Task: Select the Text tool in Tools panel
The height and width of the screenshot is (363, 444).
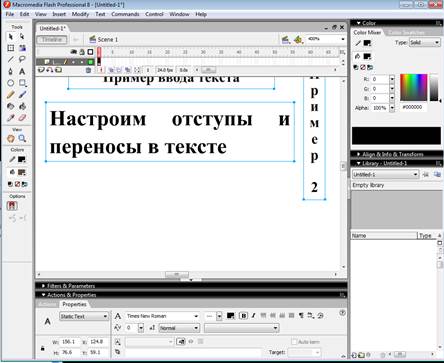Action: pyautogui.click(x=22, y=71)
